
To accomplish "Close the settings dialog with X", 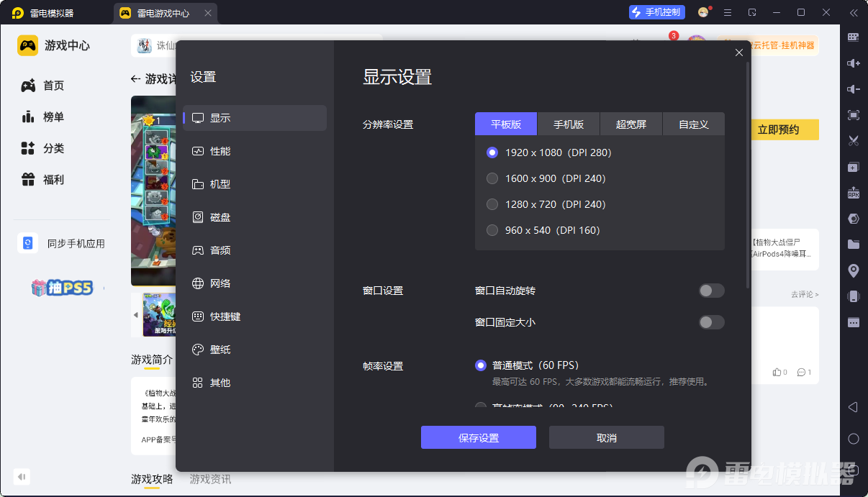I will (x=738, y=53).
